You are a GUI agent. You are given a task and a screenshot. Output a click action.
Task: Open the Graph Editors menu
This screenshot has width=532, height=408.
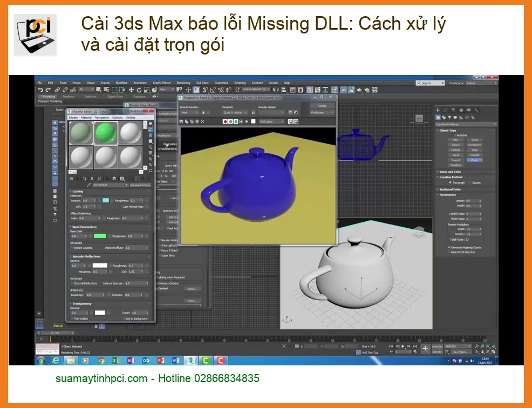(161, 83)
